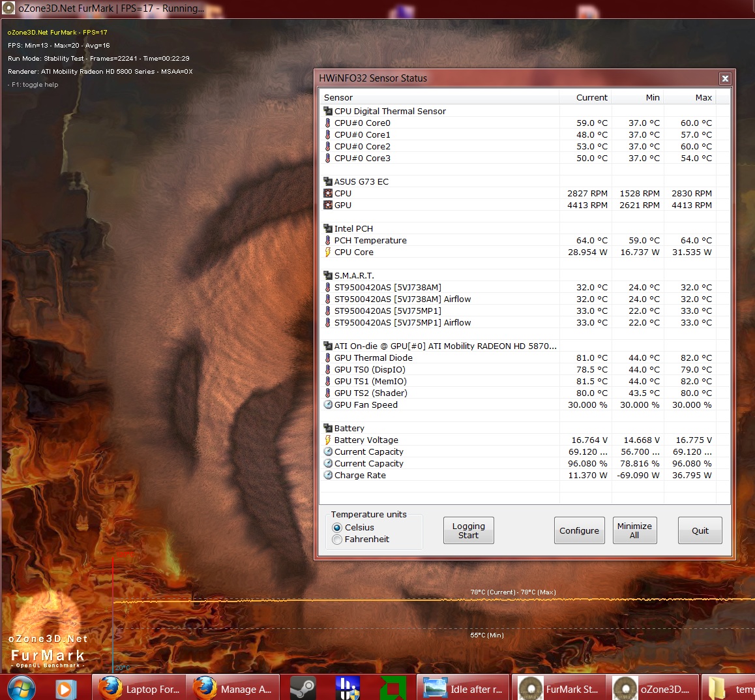Click GPU Thermal Diode max 82.0 °C

[x=696, y=358]
